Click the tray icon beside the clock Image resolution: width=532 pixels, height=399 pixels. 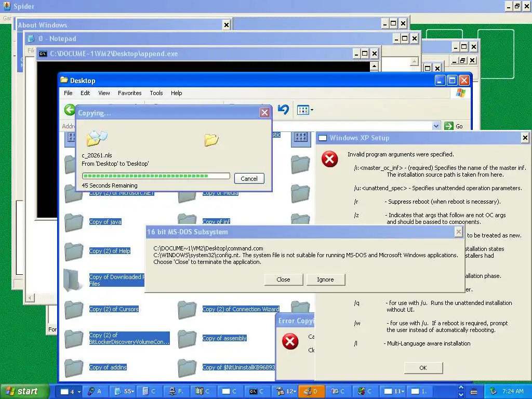(x=494, y=391)
